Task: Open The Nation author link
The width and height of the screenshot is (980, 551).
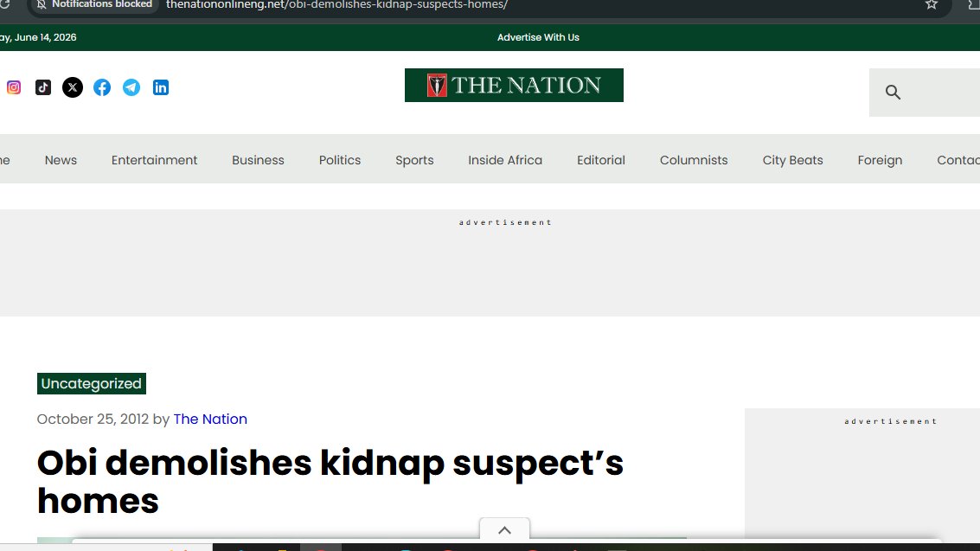Action: click(211, 420)
